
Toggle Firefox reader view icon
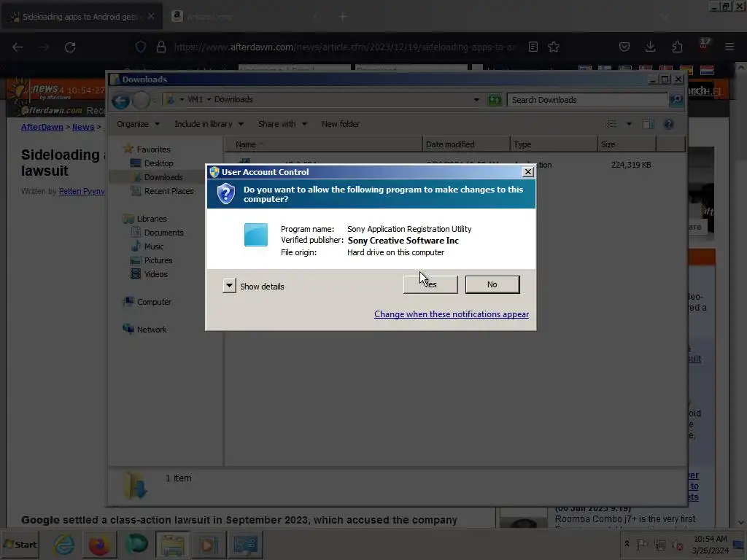click(x=533, y=47)
